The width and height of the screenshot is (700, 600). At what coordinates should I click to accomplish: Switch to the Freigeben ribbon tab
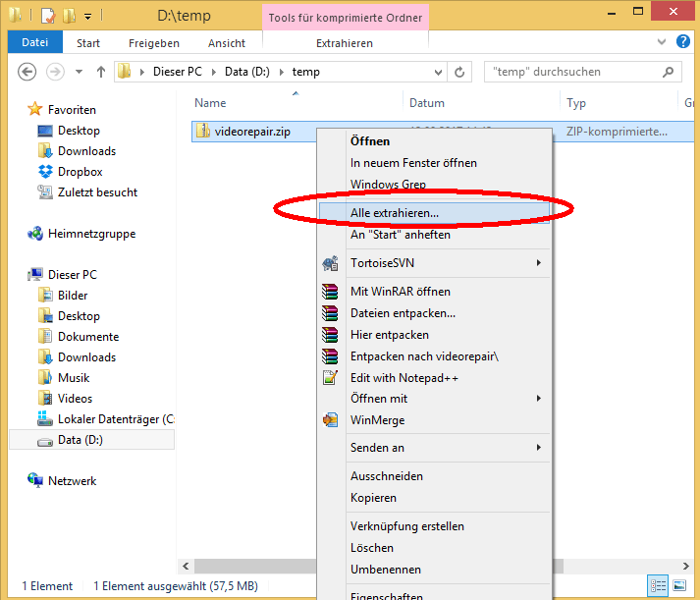[x=154, y=43]
